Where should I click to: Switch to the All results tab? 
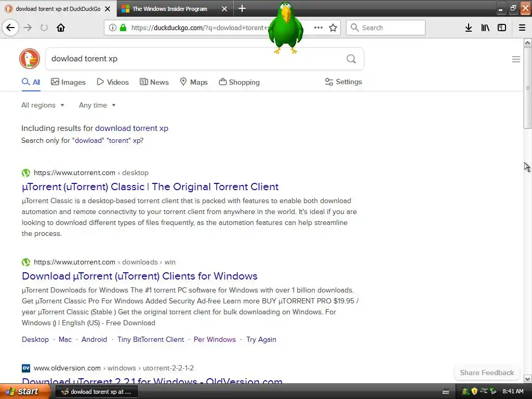coord(31,82)
